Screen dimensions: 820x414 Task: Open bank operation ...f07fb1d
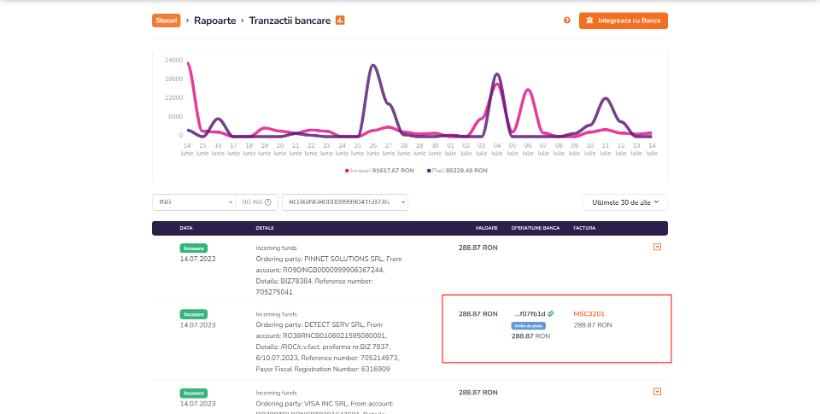click(530, 314)
